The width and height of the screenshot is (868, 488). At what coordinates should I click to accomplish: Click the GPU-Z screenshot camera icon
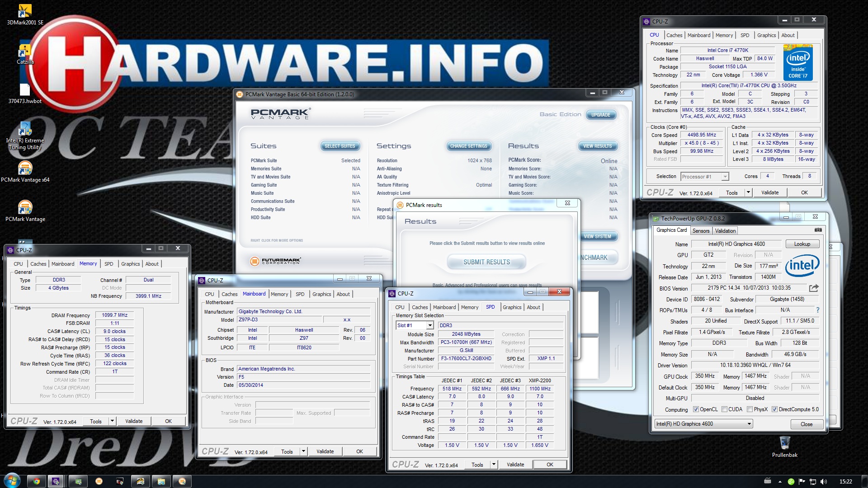(x=818, y=230)
